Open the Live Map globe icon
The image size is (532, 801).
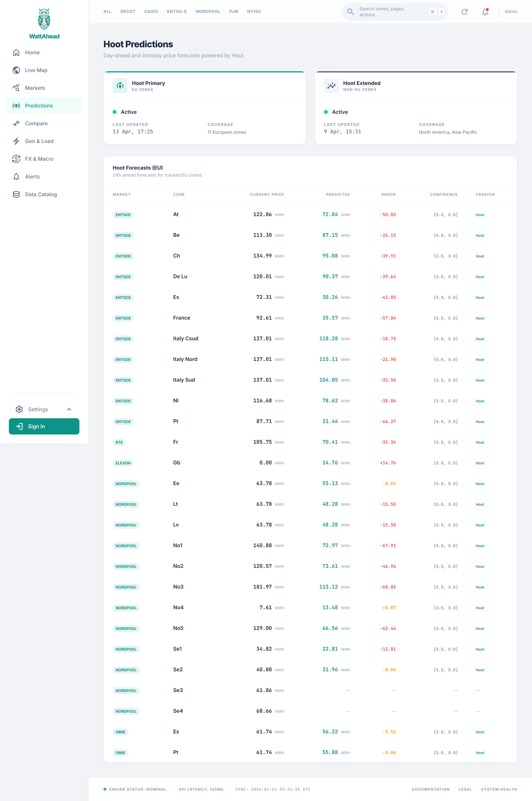click(x=16, y=70)
